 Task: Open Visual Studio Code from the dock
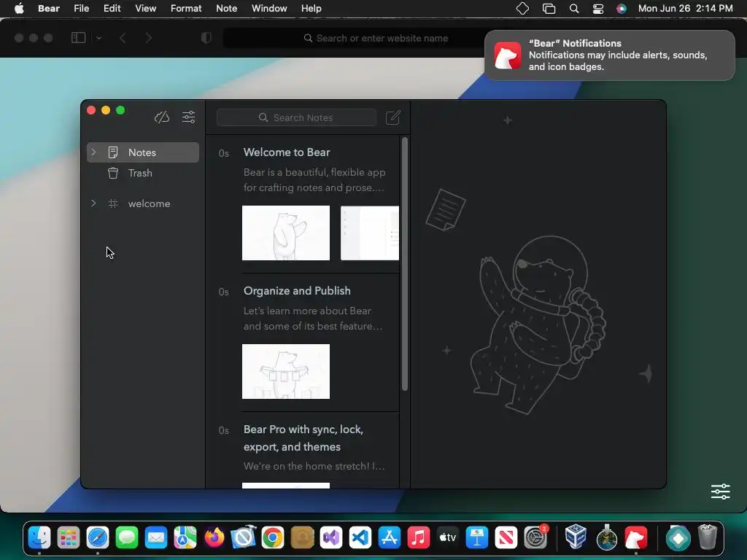pos(360,538)
